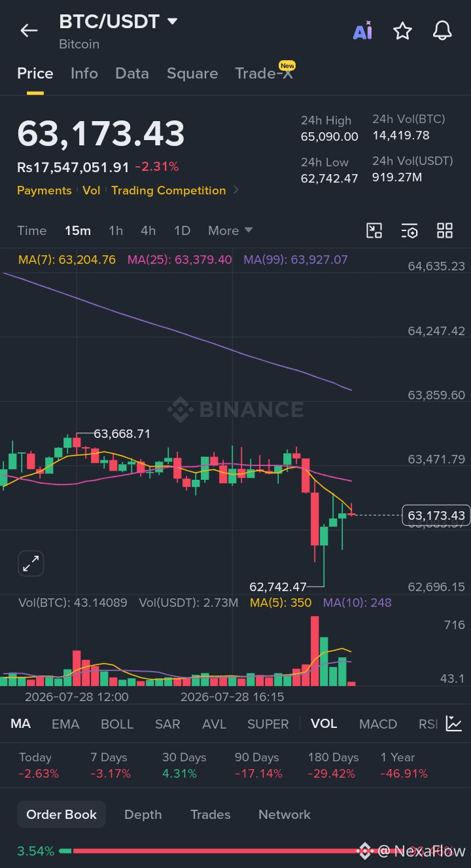This screenshot has height=868, width=471.
Task: Click the 30 Days 4.31% performance
Action: click(184, 765)
